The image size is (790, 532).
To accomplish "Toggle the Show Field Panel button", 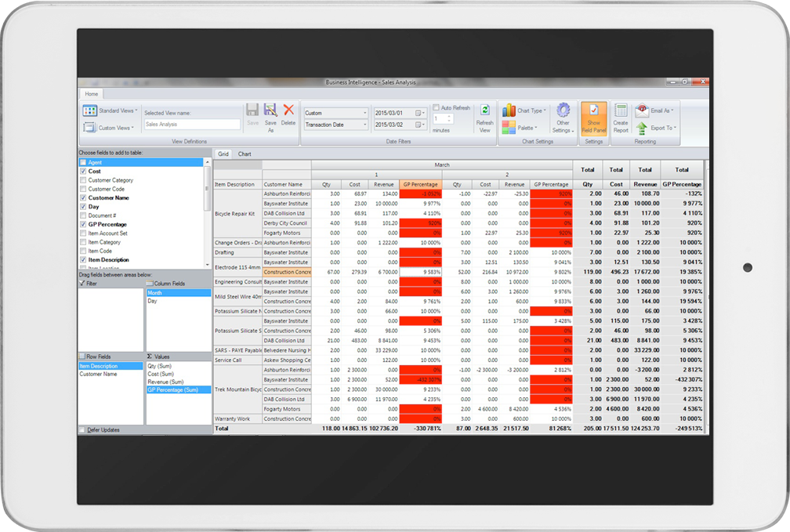I will (x=594, y=118).
